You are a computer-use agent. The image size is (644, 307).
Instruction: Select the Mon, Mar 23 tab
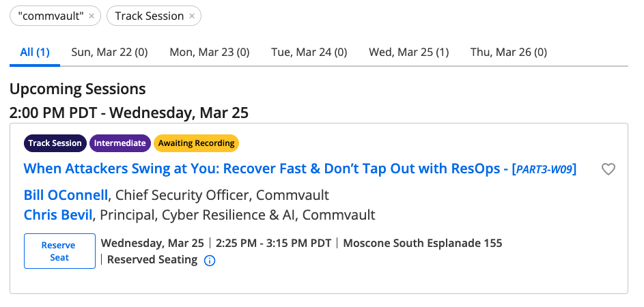tap(210, 52)
